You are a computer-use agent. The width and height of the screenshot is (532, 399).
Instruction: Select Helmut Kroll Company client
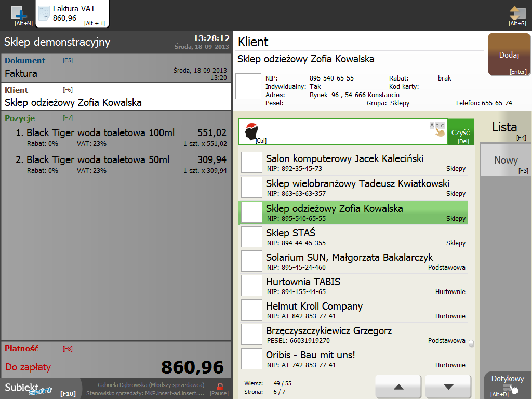(x=353, y=310)
